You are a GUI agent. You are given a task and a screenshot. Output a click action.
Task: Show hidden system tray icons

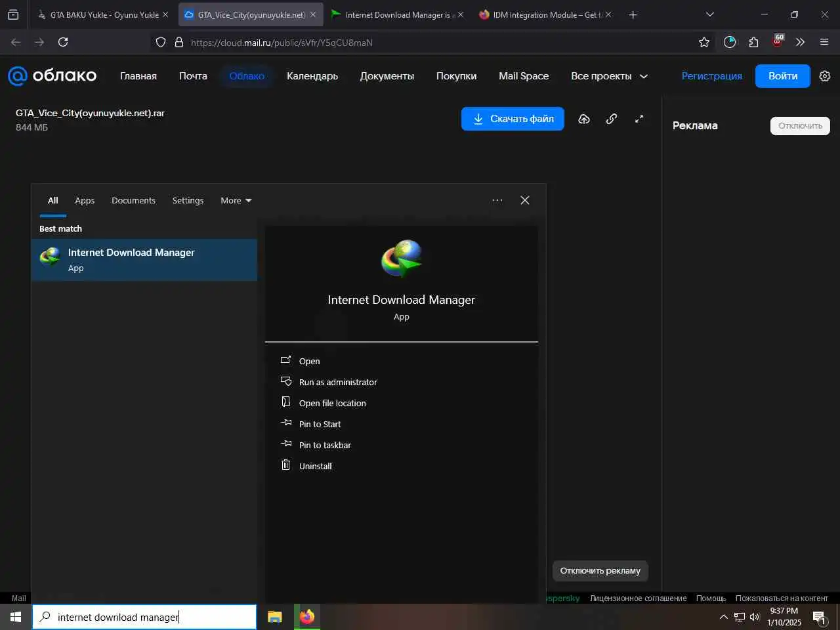coord(724,617)
